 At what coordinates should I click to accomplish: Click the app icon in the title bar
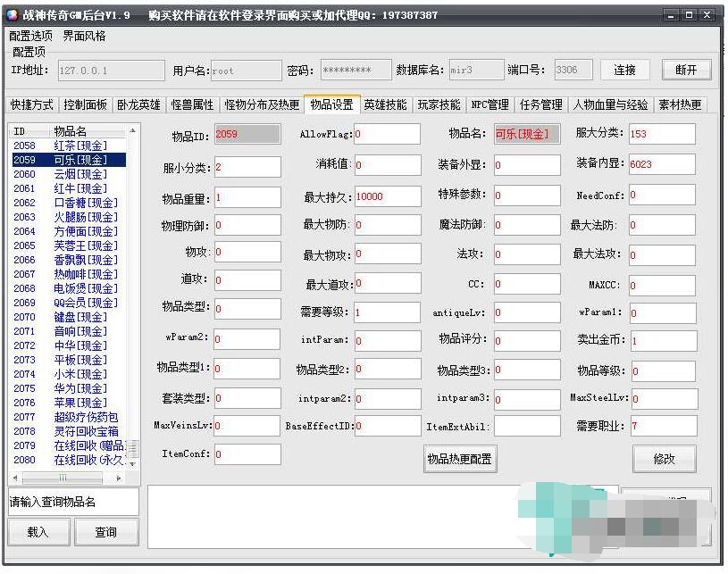point(12,15)
